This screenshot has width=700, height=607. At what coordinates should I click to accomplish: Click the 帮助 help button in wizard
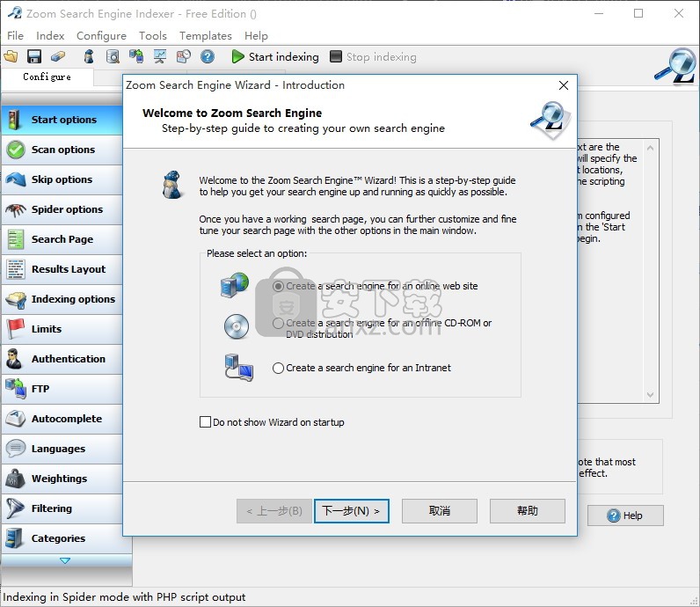click(528, 511)
